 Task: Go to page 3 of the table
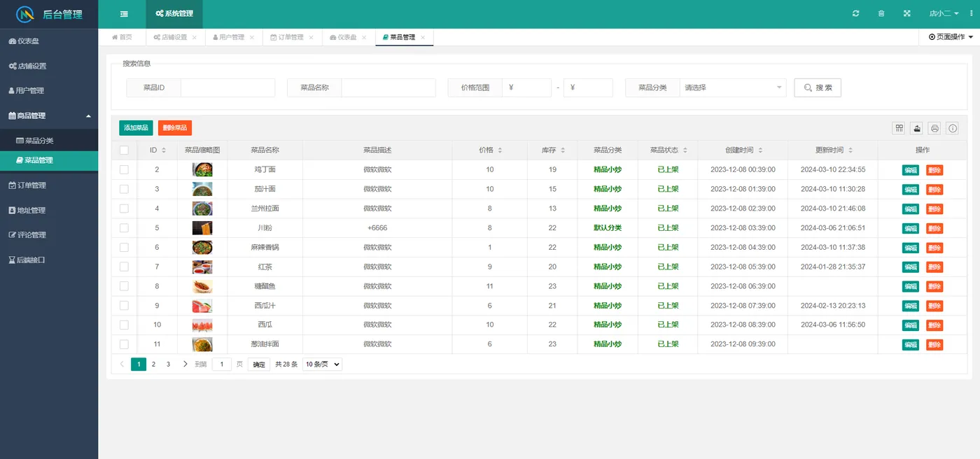pos(168,364)
